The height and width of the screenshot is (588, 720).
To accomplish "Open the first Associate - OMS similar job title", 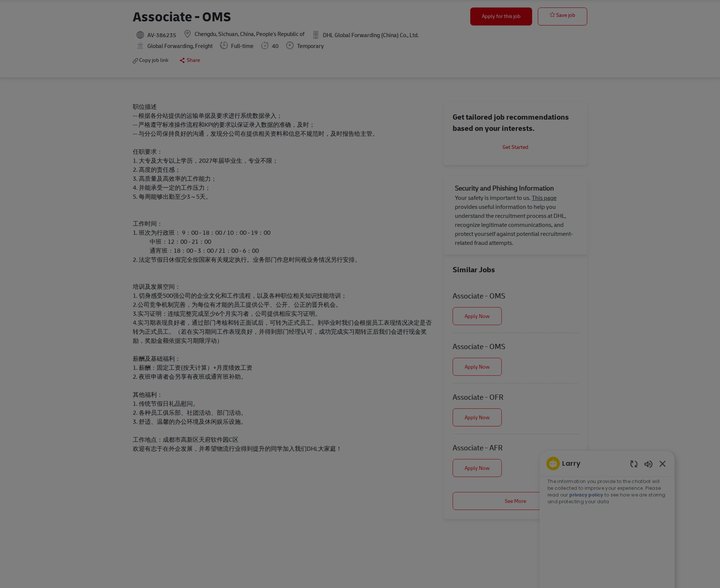I will pyautogui.click(x=479, y=296).
